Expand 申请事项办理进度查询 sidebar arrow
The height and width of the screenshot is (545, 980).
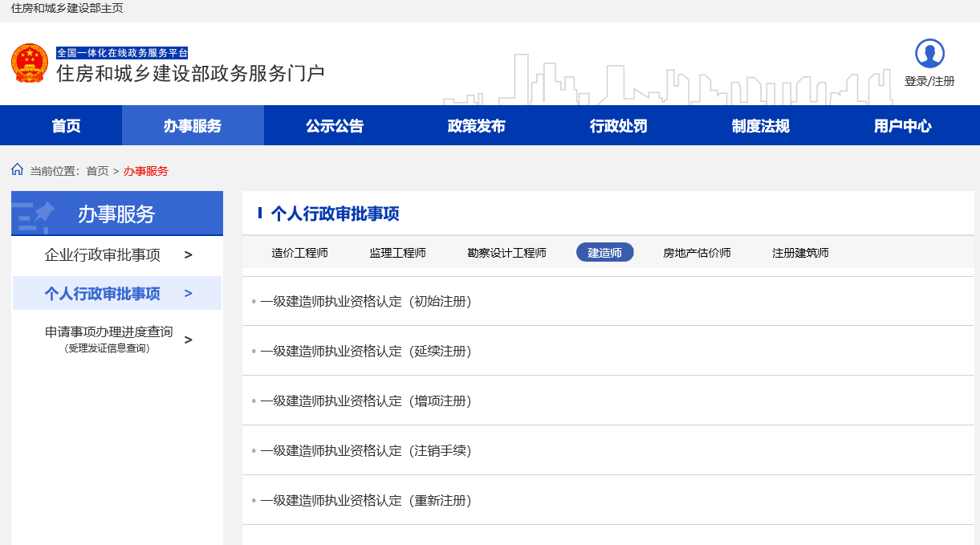[x=189, y=340]
